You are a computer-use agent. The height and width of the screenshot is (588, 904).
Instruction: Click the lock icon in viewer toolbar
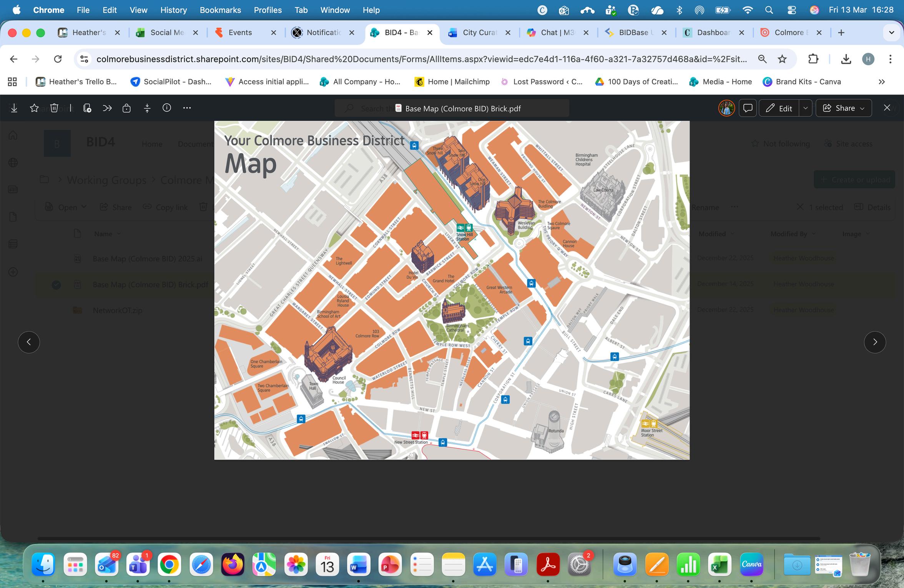pyautogui.click(x=126, y=108)
